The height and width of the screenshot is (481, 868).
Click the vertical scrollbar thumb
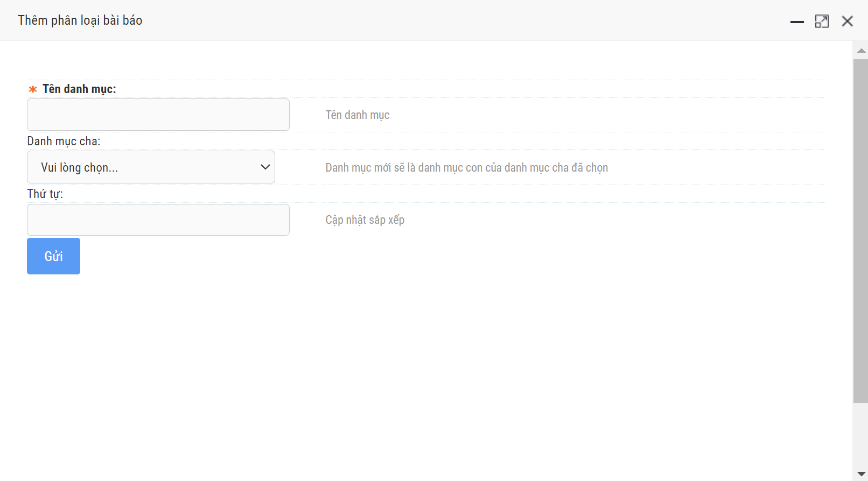tap(860, 231)
